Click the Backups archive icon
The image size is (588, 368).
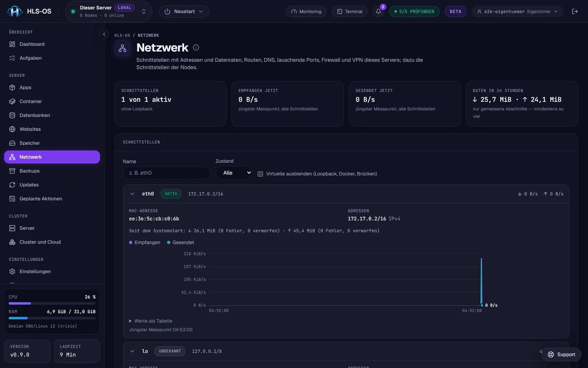(x=12, y=171)
